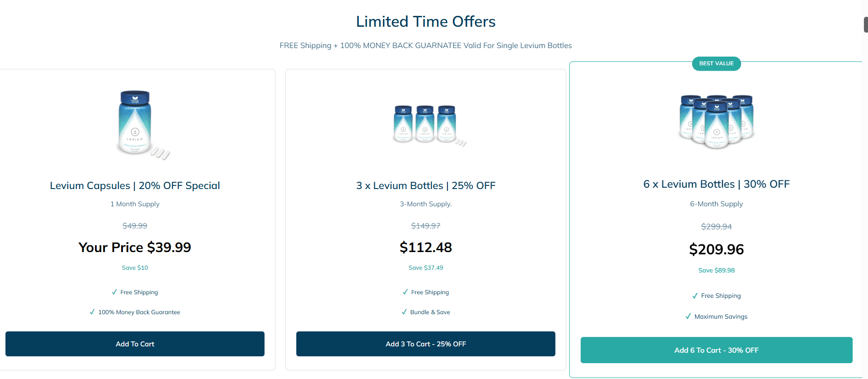Screen dimensions: 868x379
Task: Select the Free Shipping item on best value card
Action: (716, 296)
